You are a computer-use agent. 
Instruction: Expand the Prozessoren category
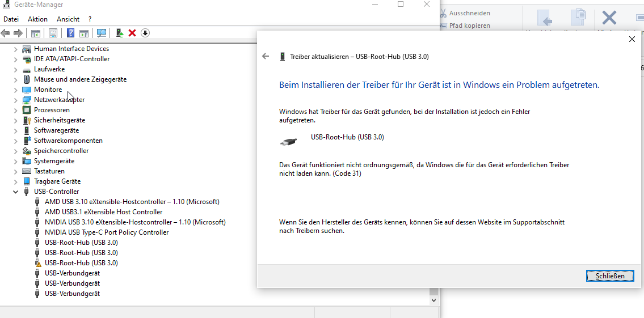tap(16, 110)
